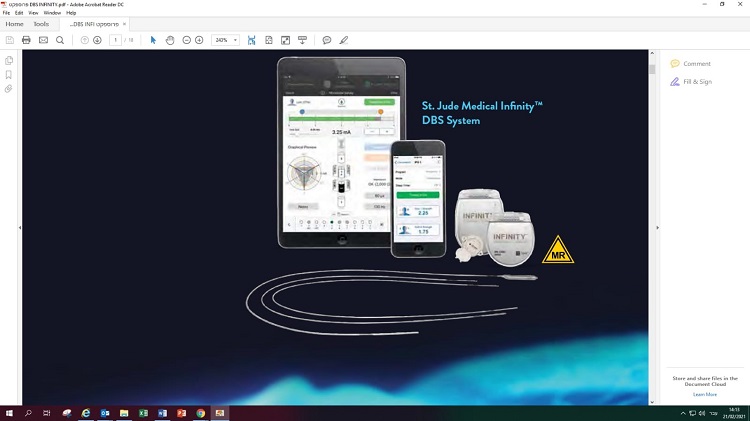Screen dimensions: 750x421
Task: Show hidden system tray icons chevron
Action: 683,413
